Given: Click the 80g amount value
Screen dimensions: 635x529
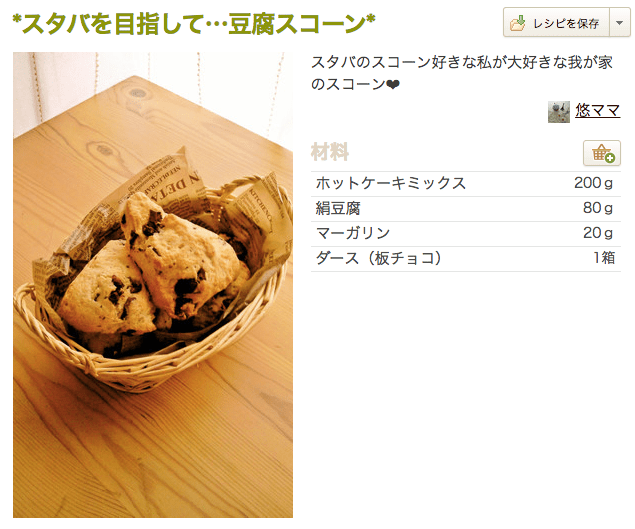Looking at the screenshot, I should 598,208.
